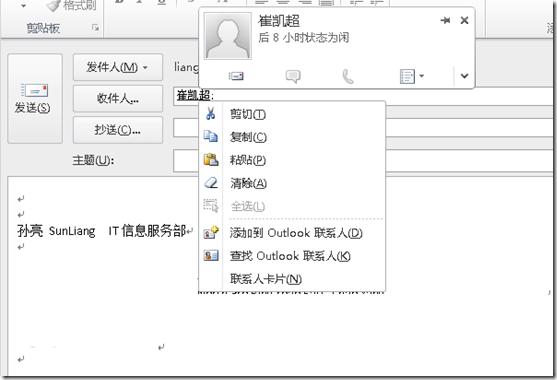Click the paste clipboard icon in menu
This screenshot has height=380, width=557.
(x=211, y=160)
